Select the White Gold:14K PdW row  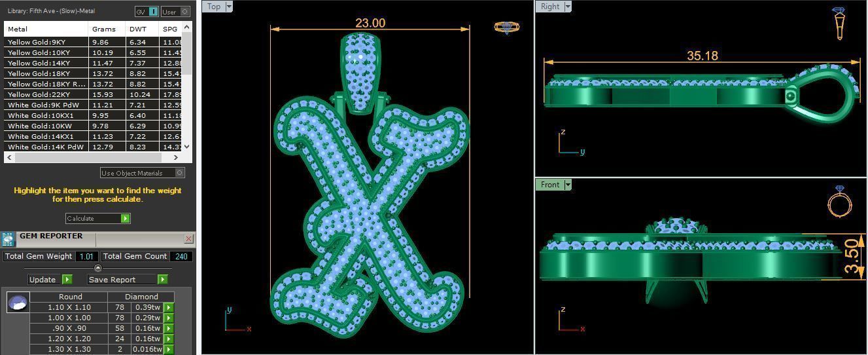[93, 147]
